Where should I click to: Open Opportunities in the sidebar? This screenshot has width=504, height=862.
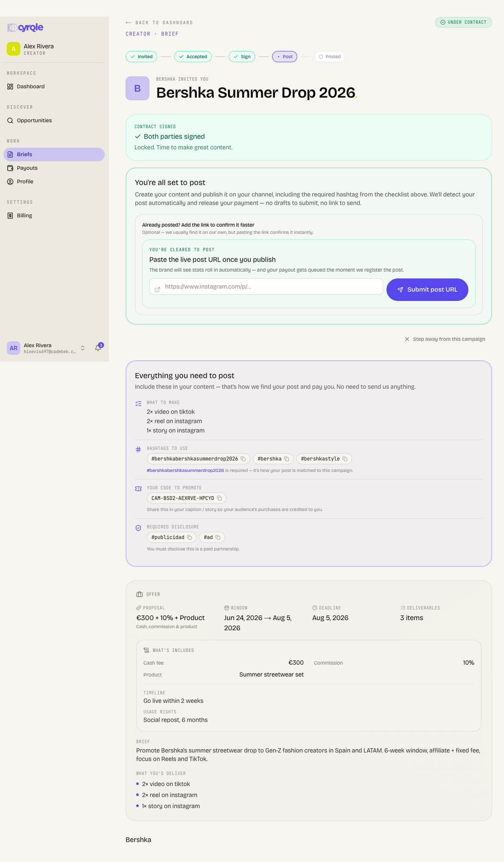tap(54, 121)
